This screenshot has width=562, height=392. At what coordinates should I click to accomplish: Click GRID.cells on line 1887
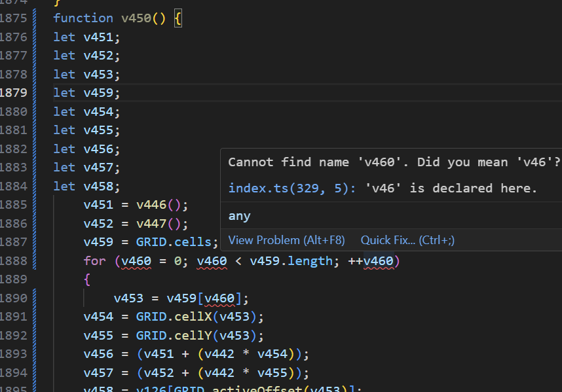[x=174, y=242]
